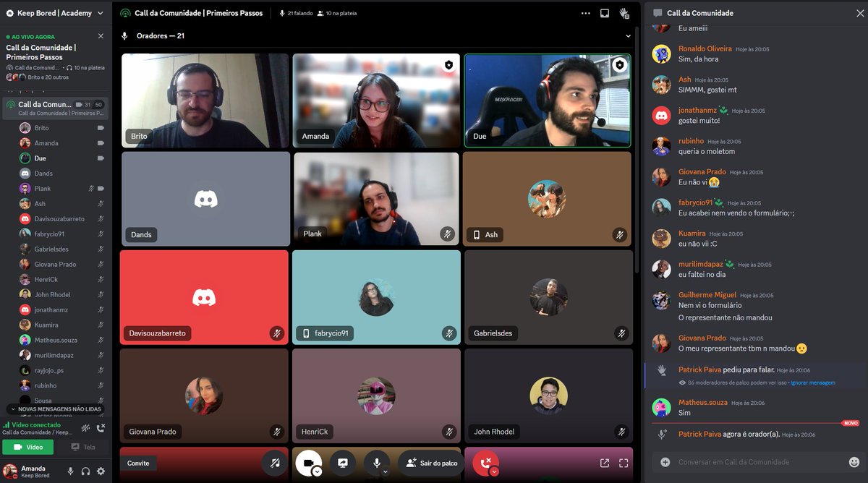
Task: Click the Call da Comunidade stage channel row
Action: click(x=56, y=108)
